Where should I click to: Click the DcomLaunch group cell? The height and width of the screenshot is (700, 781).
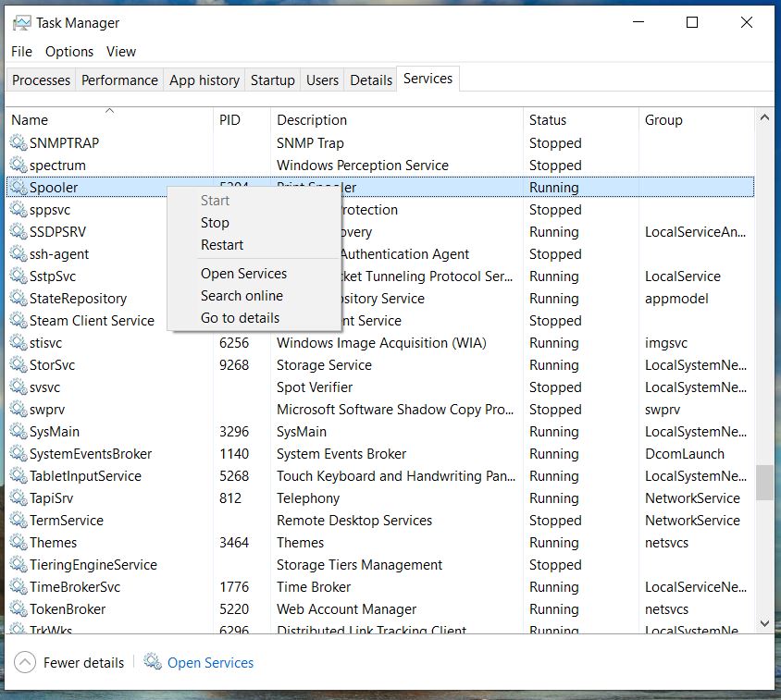[685, 453]
